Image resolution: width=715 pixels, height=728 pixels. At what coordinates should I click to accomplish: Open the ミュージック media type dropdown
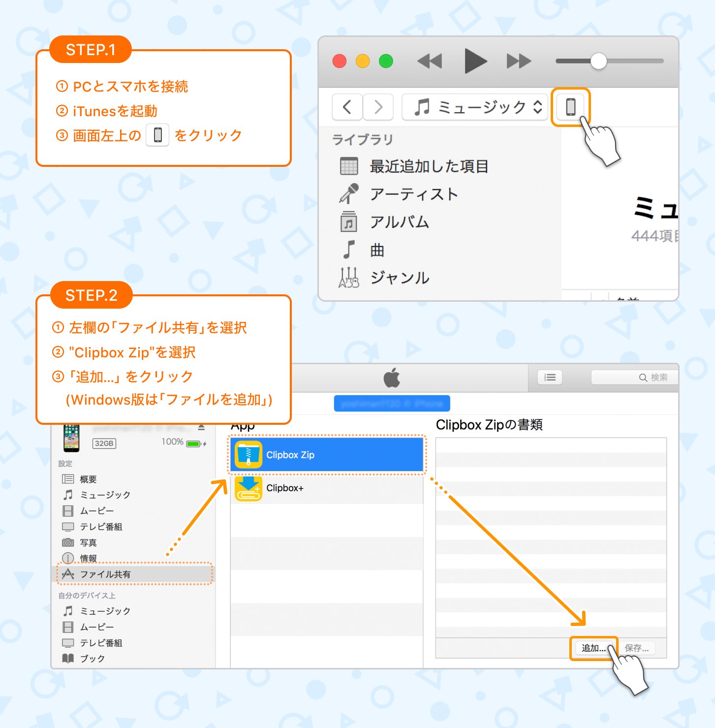[475, 107]
